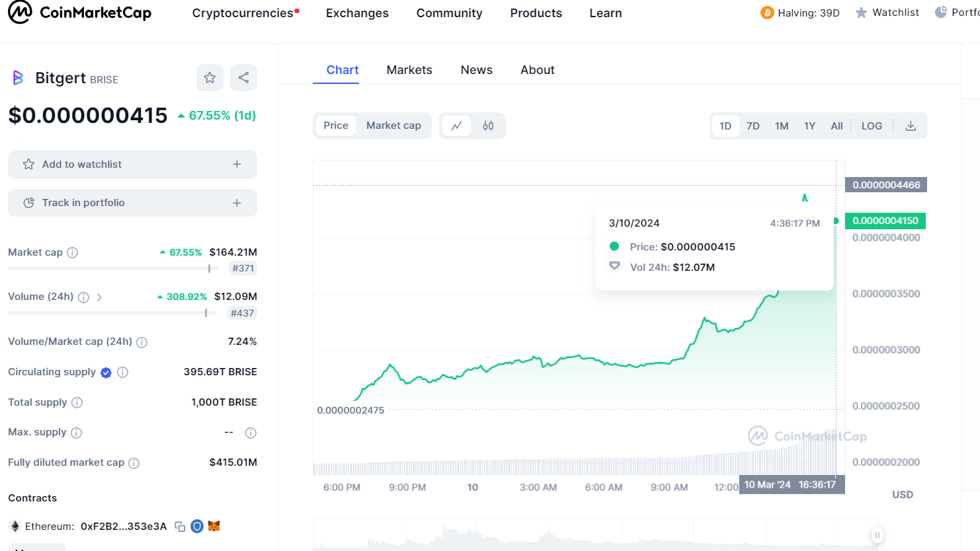Open Fully diluted market cap info
980x551 pixels.
[x=134, y=463]
